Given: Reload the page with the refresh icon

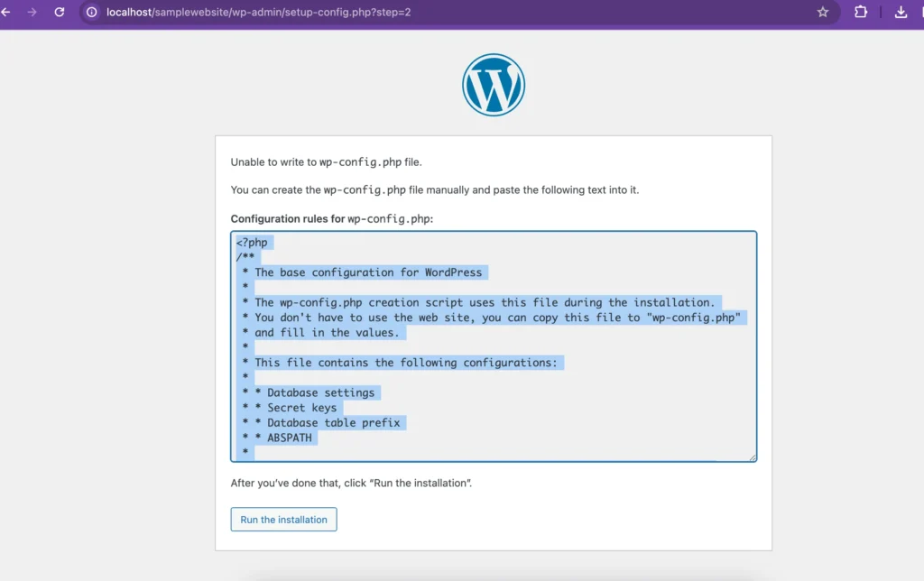Looking at the screenshot, I should tap(60, 12).
